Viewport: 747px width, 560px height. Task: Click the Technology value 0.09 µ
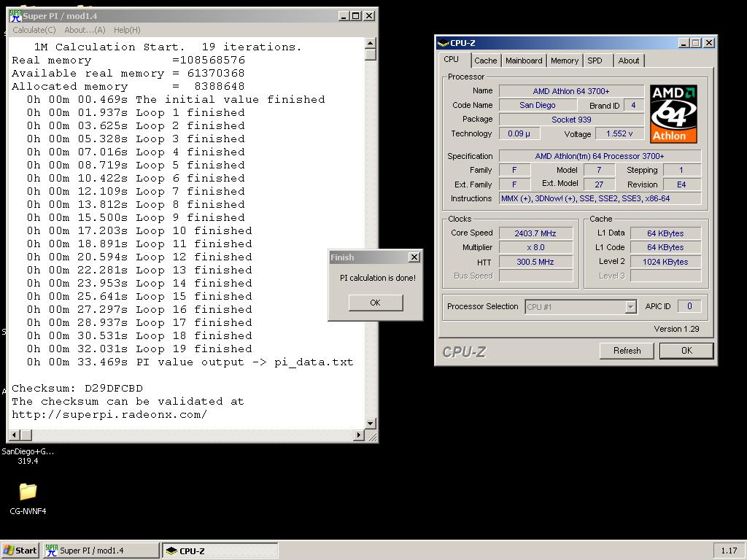(519, 134)
